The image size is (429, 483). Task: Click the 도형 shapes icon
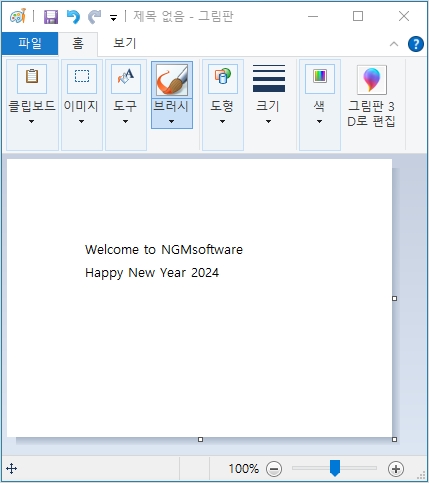pyautogui.click(x=223, y=79)
